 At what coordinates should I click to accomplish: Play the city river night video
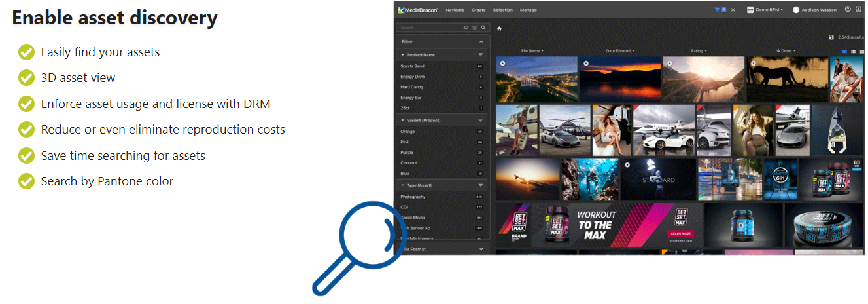(502, 63)
